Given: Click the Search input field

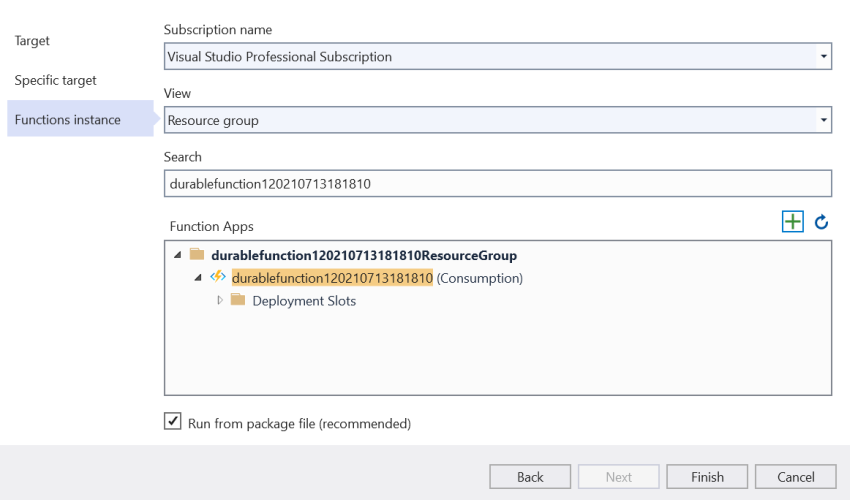Looking at the screenshot, I should tap(497, 184).
